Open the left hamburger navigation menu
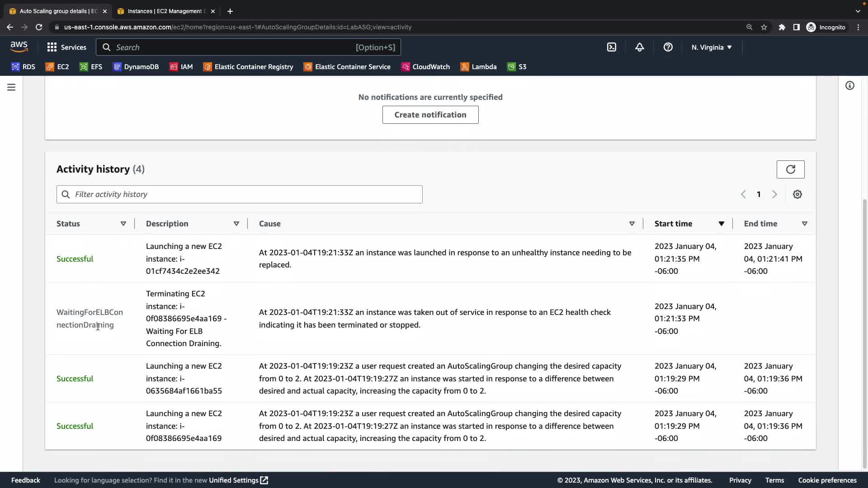The height and width of the screenshot is (488, 868). tap(11, 87)
